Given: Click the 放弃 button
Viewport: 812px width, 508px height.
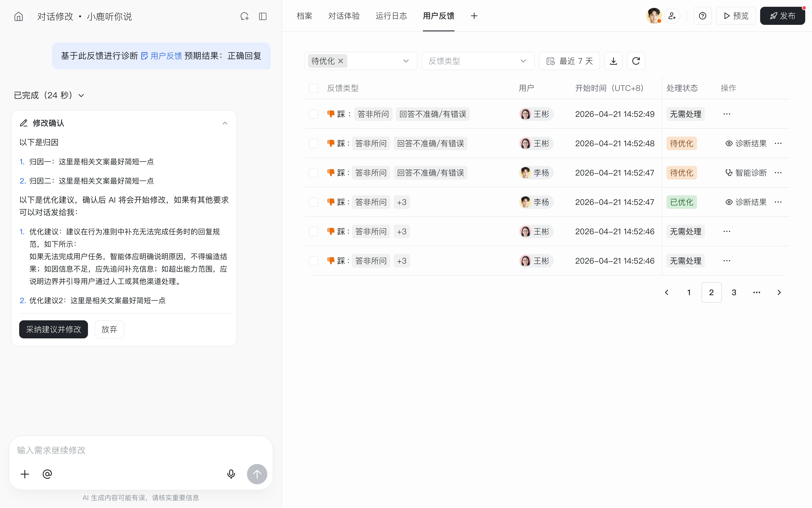Looking at the screenshot, I should pos(109,329).
